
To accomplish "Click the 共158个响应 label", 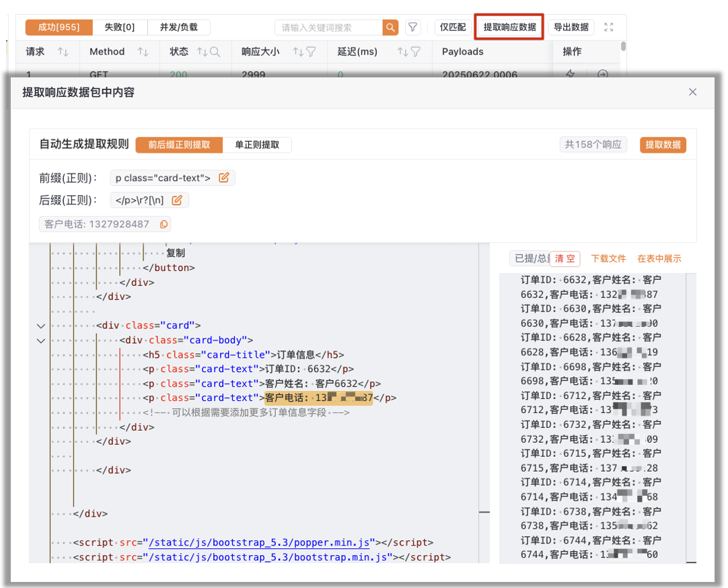I will [x=593, y=145].
